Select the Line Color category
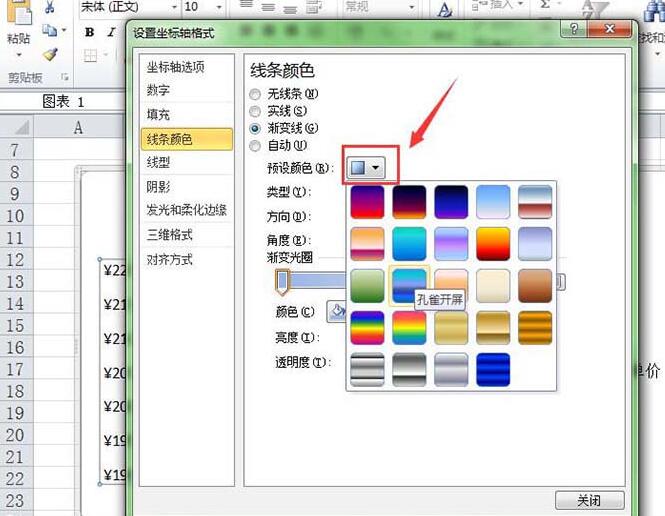Screen dimensions: 665x516 [x=187, y=139]
